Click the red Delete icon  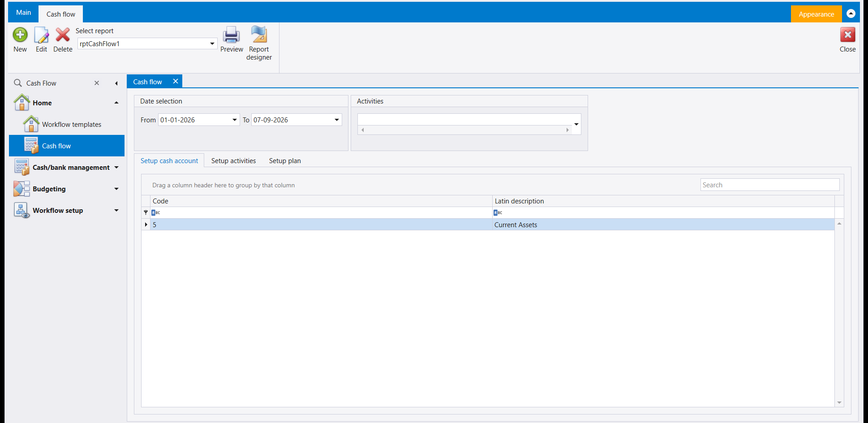[x=63, y=35]
